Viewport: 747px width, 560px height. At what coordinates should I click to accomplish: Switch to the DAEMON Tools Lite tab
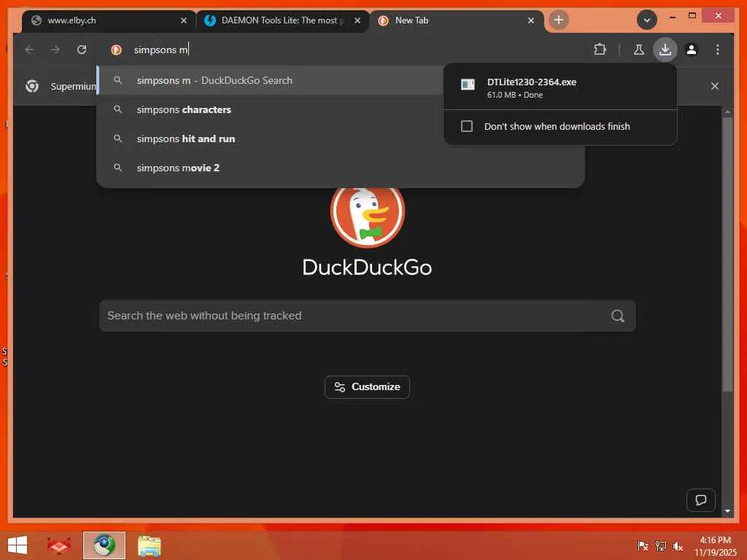282,20
